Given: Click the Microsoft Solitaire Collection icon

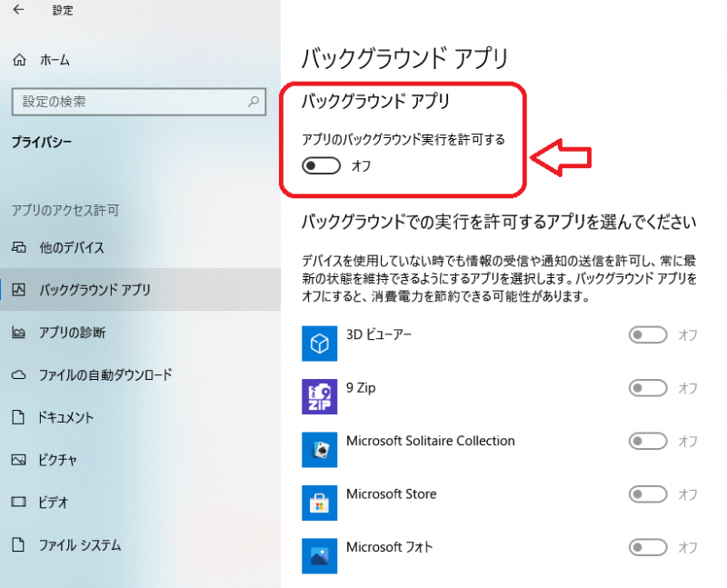Looking at the screenshot, I should (319, 449).
